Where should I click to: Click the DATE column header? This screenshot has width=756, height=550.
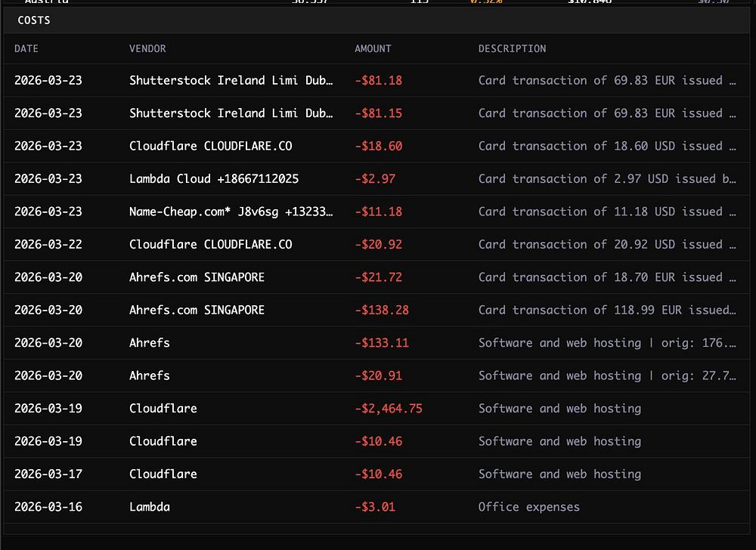[26, 48]
